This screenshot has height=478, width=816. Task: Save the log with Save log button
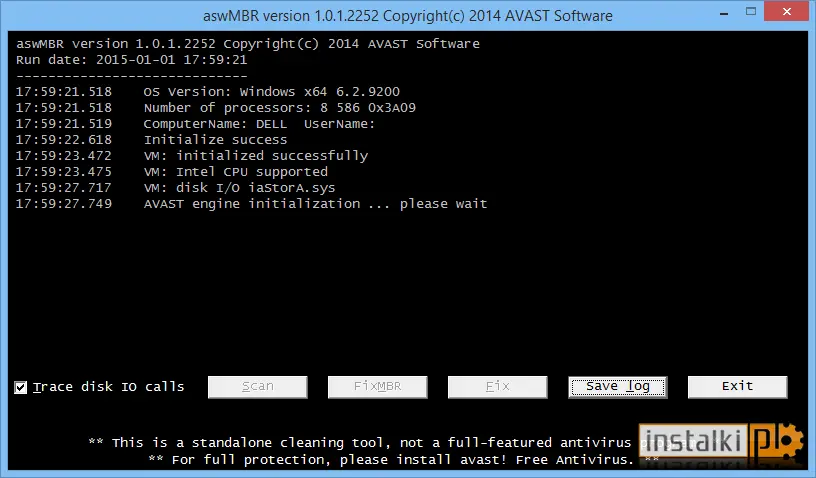point(618,387)
